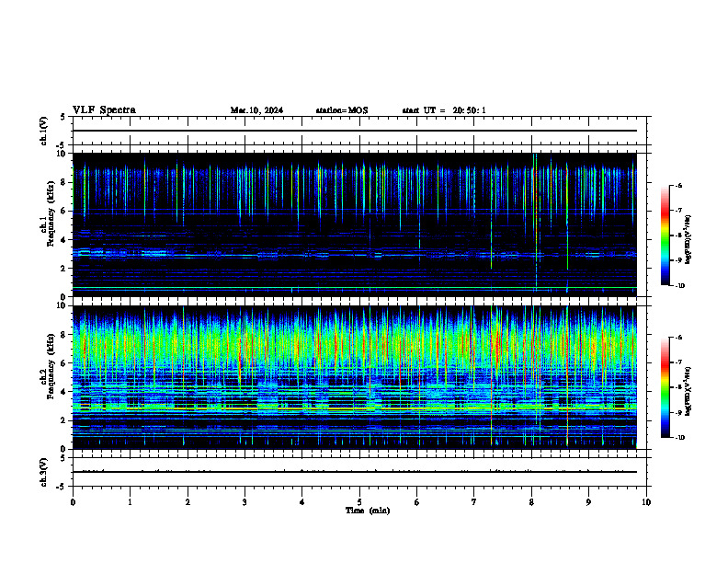Click the log(PSD) unit label of the ch.1 color bar
This screenshot has height=563, width=728.
689,239
